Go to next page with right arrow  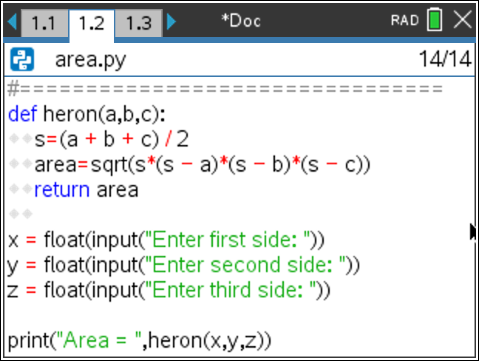point(171,22)
